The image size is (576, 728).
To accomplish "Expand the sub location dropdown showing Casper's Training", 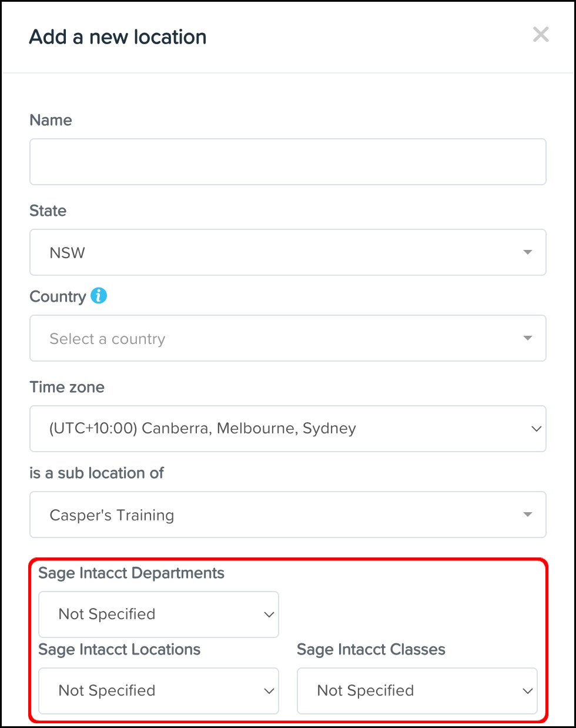I will pos(288,515).
